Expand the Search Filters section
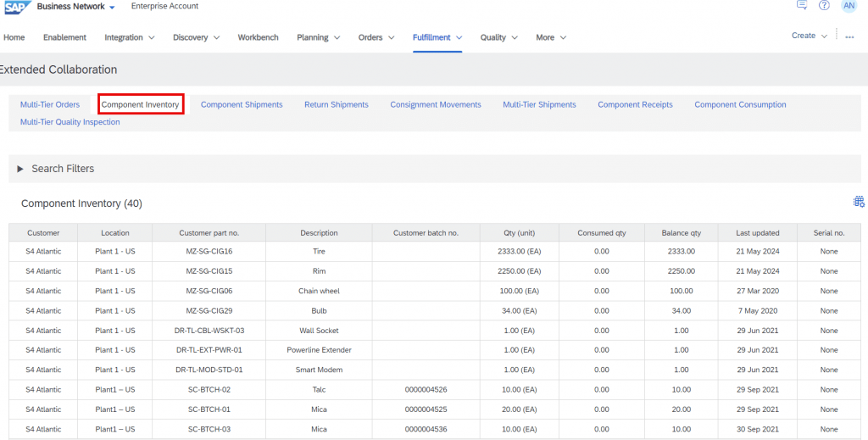The width and height of the screenshot is (868, 440). 20,169
